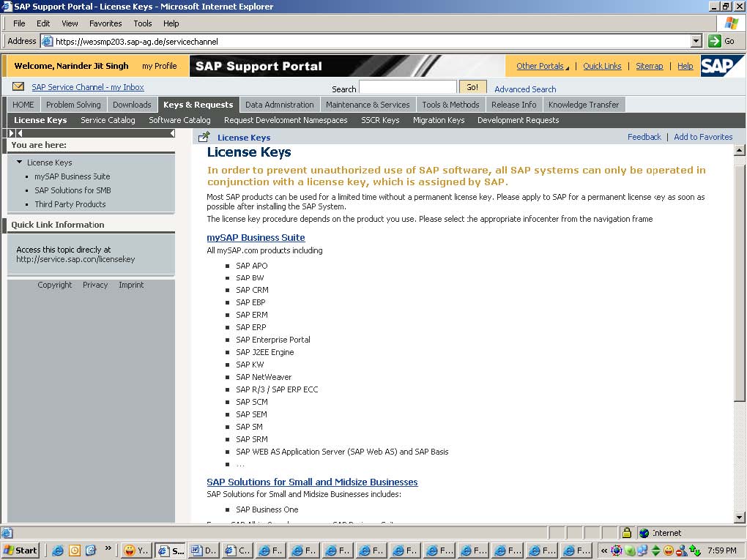Click Help link in portal header
The image size is (747, 560).
tap(685, 66)
